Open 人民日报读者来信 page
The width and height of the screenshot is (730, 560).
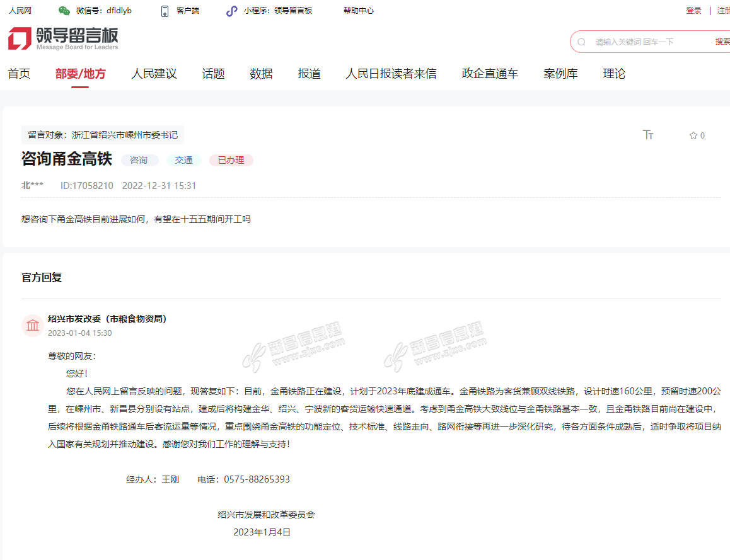tap(391, 74)
